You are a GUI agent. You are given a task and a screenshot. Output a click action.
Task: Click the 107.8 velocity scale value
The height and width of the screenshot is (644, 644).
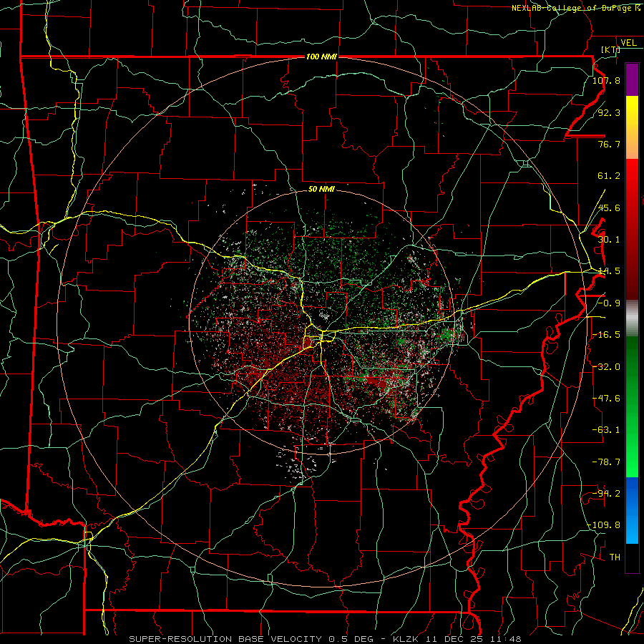click(606, 80)
